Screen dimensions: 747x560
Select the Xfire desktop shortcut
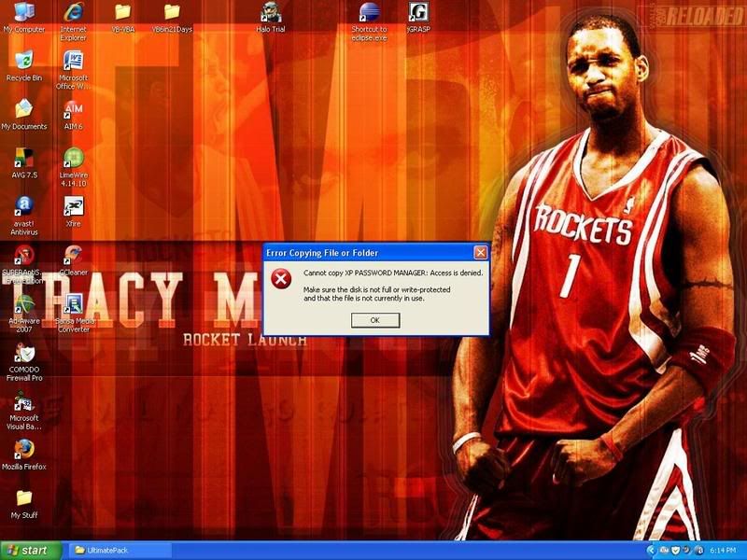pyautogui.click(x=73, y=212)
